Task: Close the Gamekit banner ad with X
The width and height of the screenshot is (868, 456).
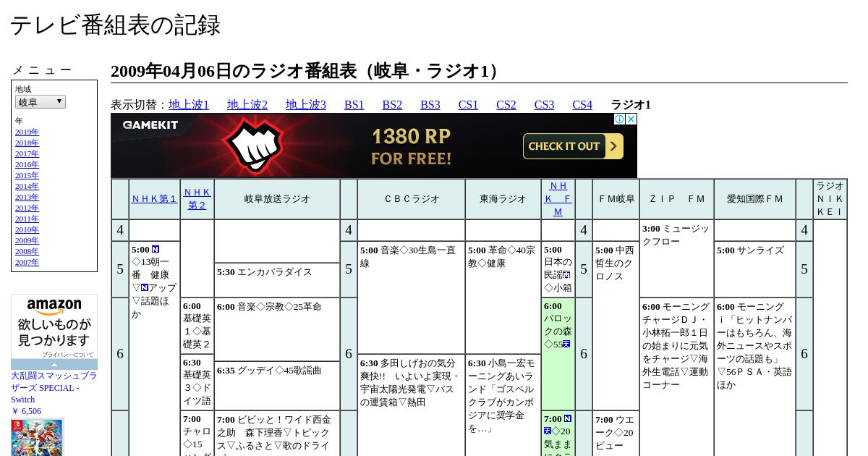Action: (x=631, y=119)
